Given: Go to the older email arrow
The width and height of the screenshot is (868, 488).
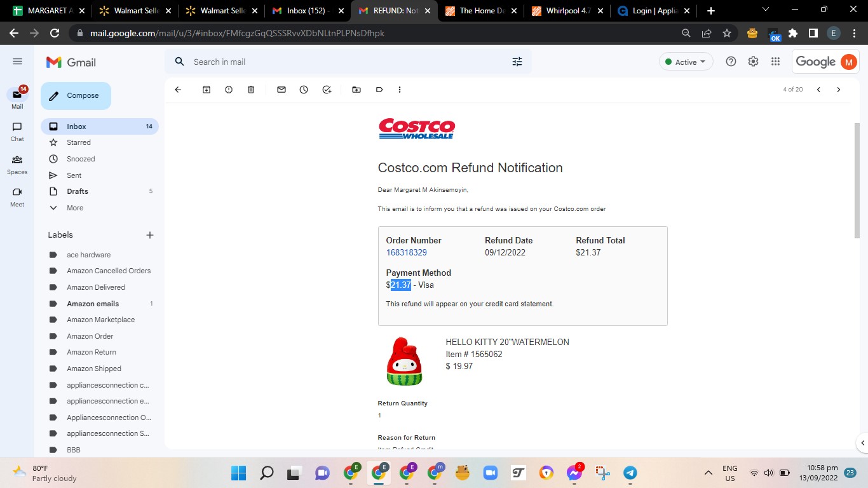Looking at the screenshot, I should (839, 90).
